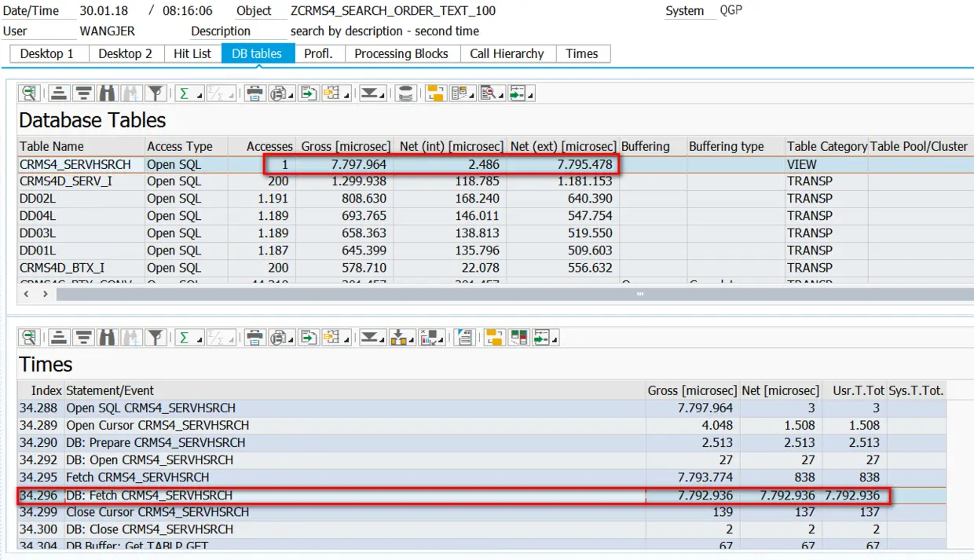Click Export icon in the Times toolbar
This screenshot has height=560, width=974.
(308, 338)
